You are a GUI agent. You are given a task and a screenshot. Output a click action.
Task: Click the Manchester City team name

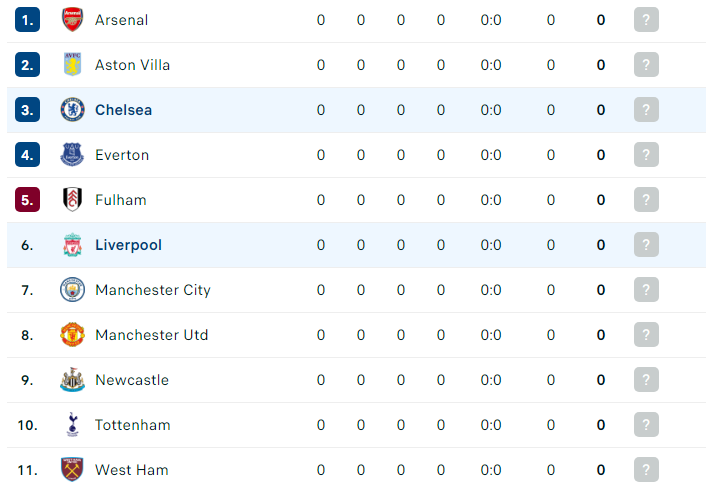tap(153, 290)
